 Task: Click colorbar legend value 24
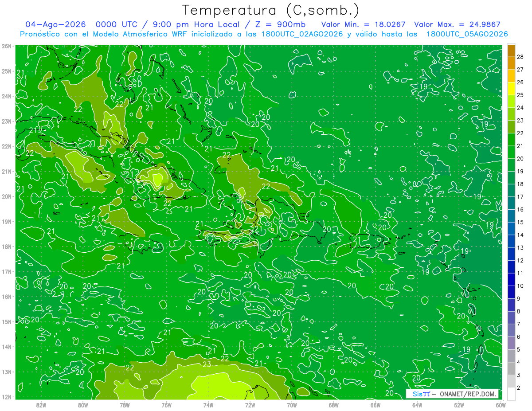pyautogui.click(x=520, y=108)
